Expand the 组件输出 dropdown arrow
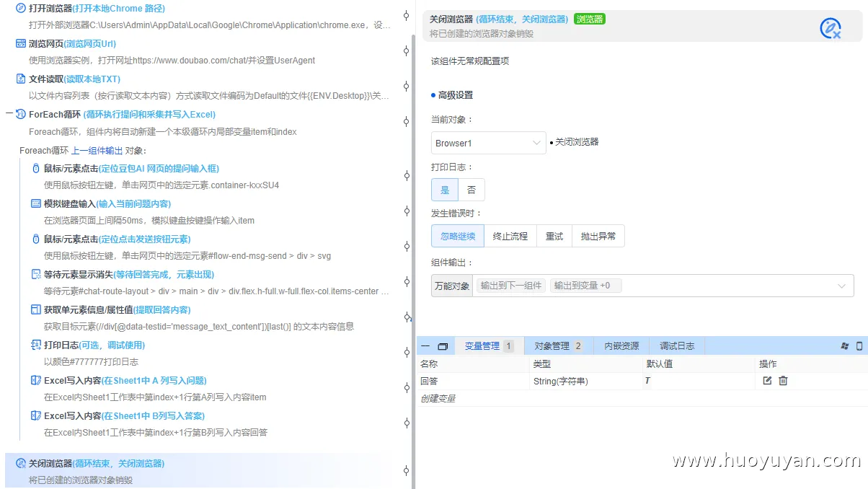 click(841, 286)
